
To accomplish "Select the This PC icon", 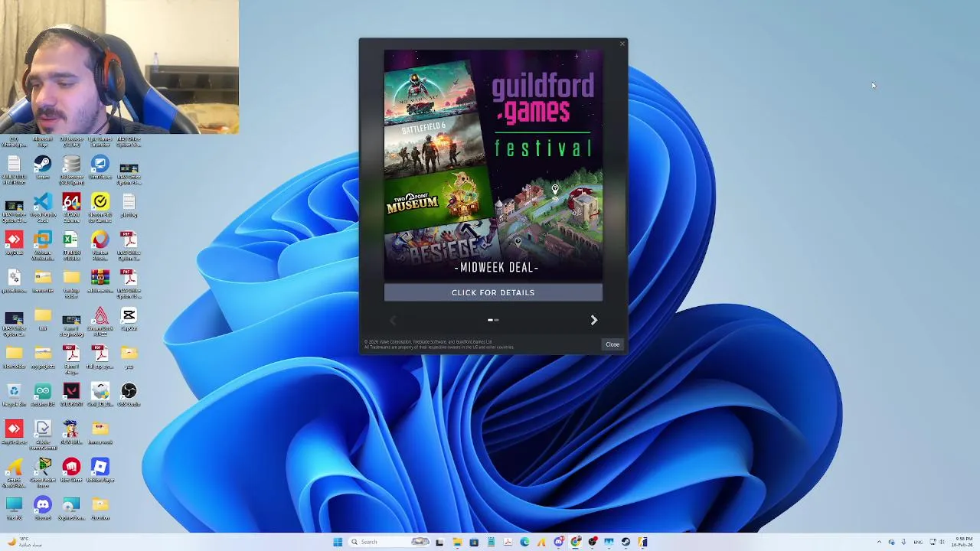I will click(x=14, y=507).
